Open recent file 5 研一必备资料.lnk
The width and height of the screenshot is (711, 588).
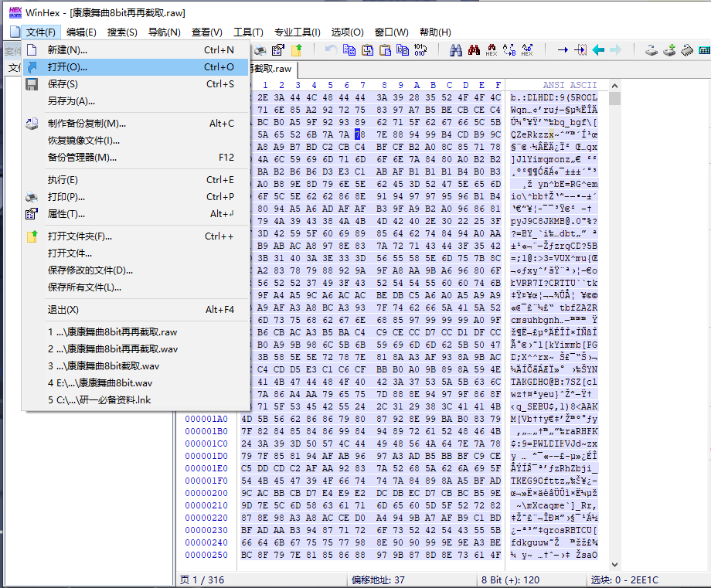135,400
